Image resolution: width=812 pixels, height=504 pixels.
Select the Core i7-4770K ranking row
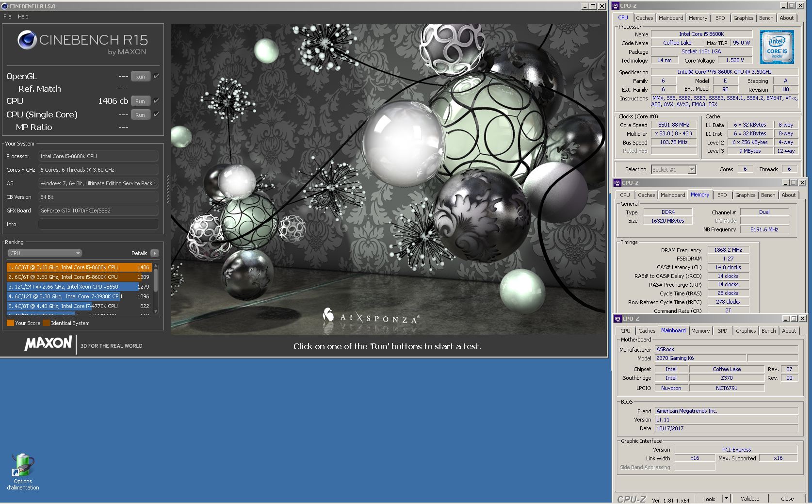[79, 306]
